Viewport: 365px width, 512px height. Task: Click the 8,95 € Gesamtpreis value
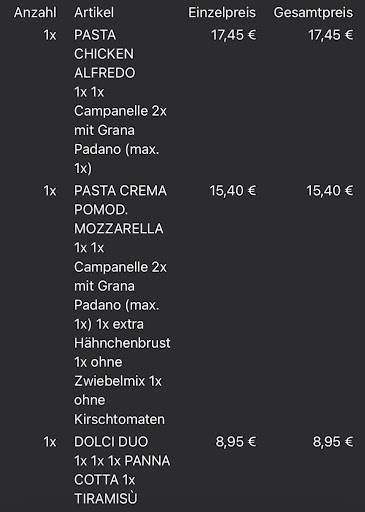pyautogui.click(x=333, y=442)
